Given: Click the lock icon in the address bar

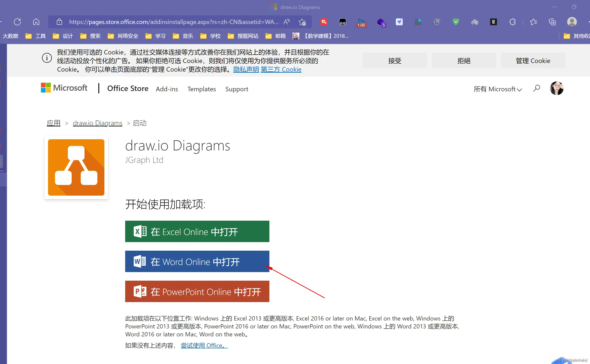Looking at the screenshot, I should pos(59,22).
